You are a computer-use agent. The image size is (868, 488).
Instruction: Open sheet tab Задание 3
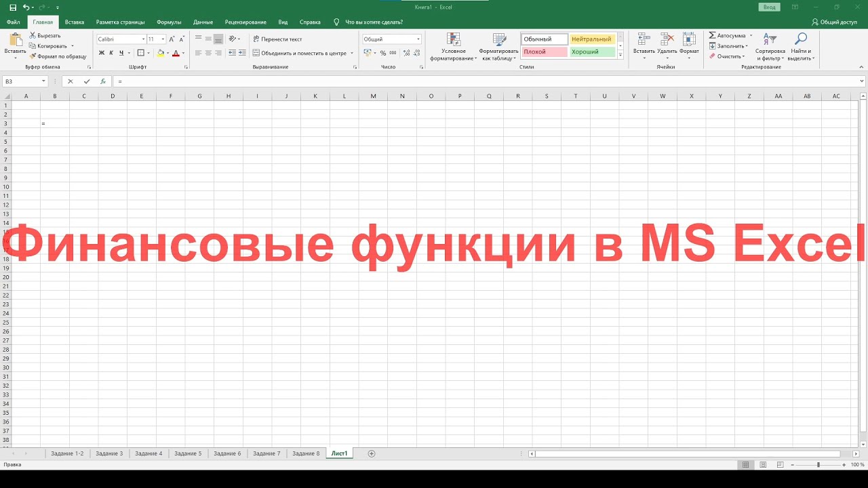point(109,453)
